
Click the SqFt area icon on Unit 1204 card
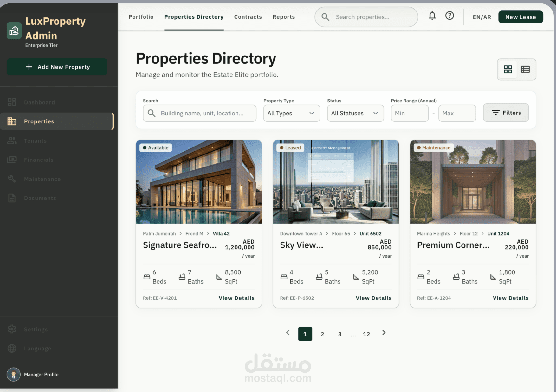[493, 277]
